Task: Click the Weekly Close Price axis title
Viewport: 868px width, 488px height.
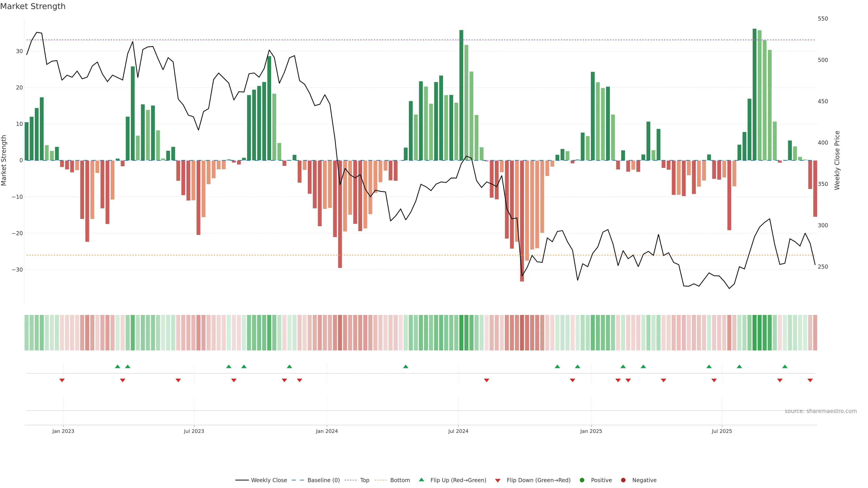Action: [x=837, y=160]
